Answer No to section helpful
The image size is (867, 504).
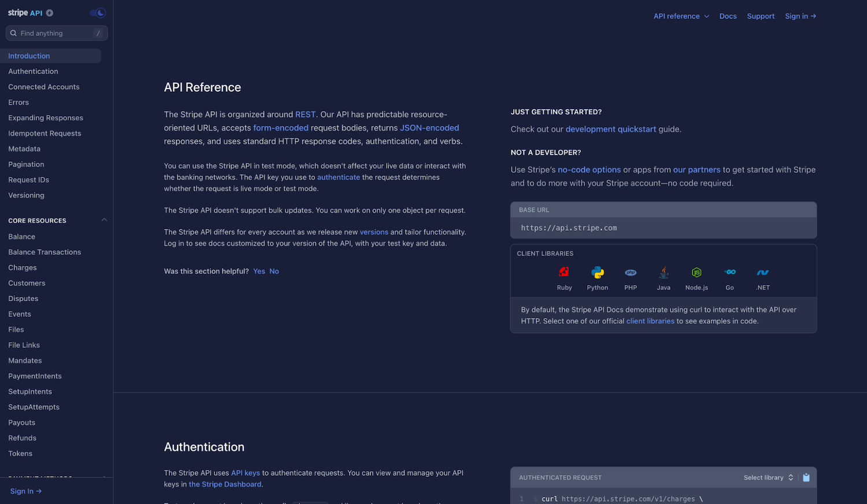click(274, 271)
